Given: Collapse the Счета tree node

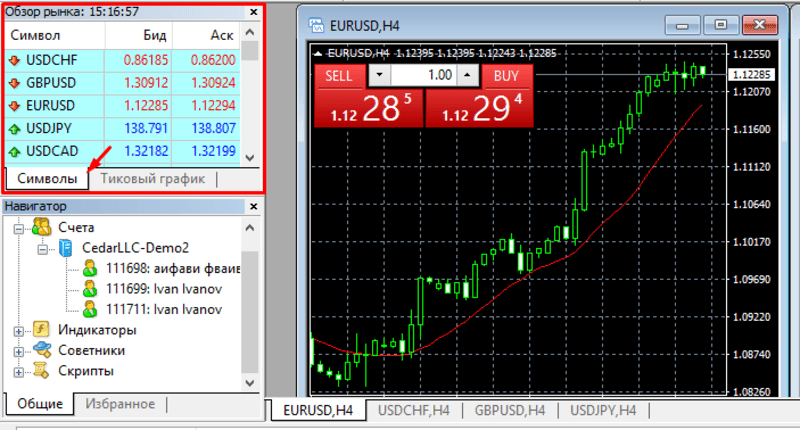Looking at the screenshot, I should (x=19, y=229).
